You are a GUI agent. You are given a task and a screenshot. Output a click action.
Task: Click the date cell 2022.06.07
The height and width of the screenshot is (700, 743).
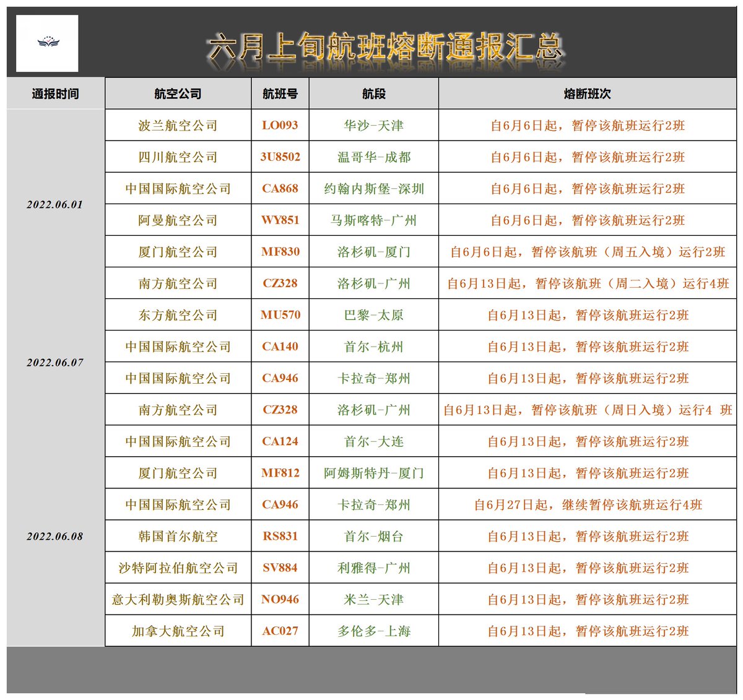point(54,363)
